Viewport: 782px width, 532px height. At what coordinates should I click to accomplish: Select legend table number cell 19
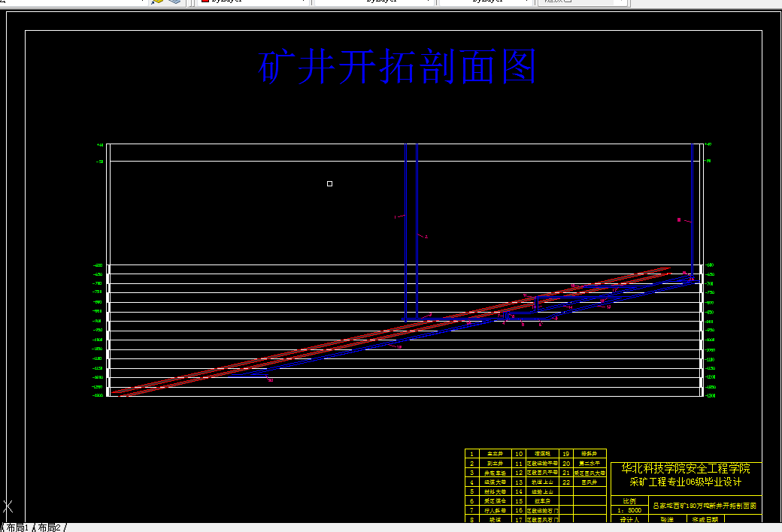566,454
